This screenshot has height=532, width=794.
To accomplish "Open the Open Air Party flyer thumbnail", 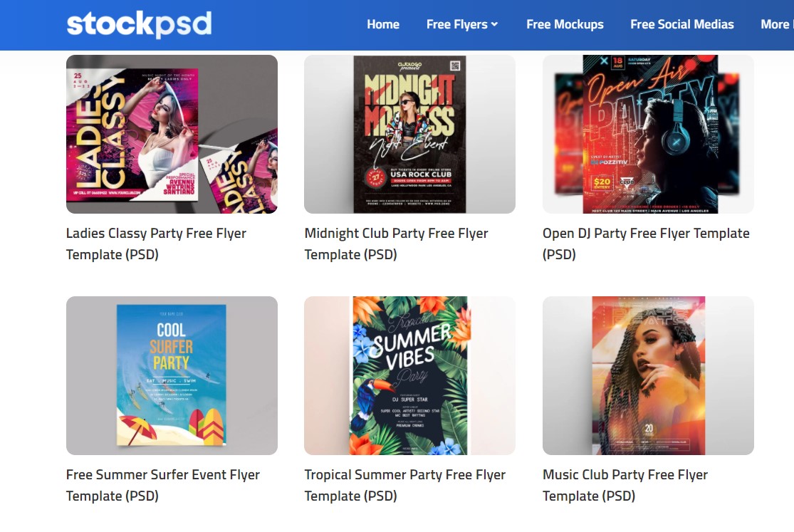I will (648, 135).
